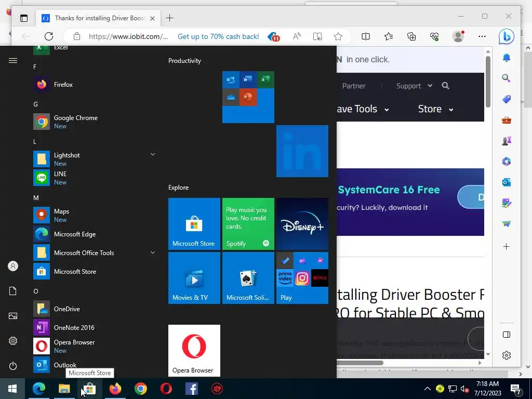Open Maps from the app list
Screen dimensions: 532x399
(x=95, y=215)
